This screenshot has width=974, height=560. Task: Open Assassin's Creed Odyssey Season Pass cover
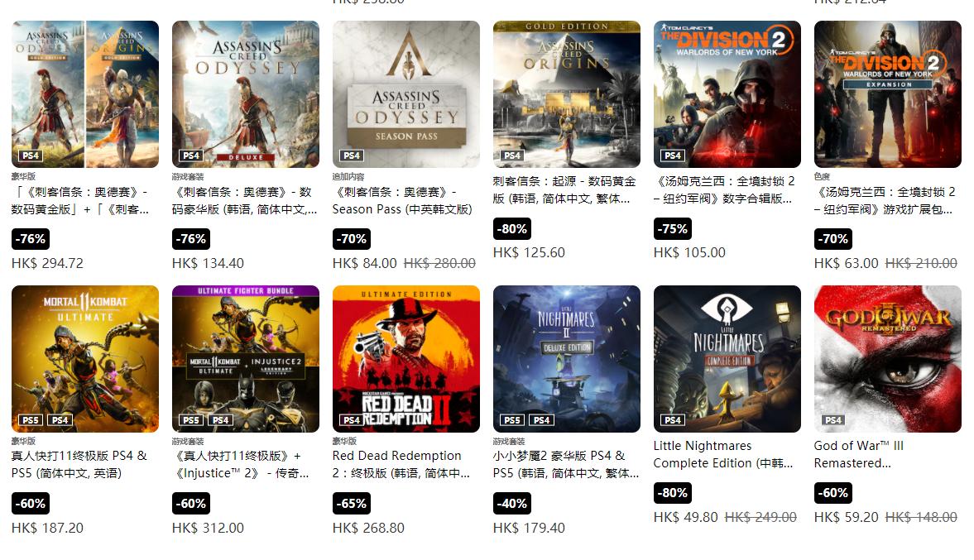point(406,94)
